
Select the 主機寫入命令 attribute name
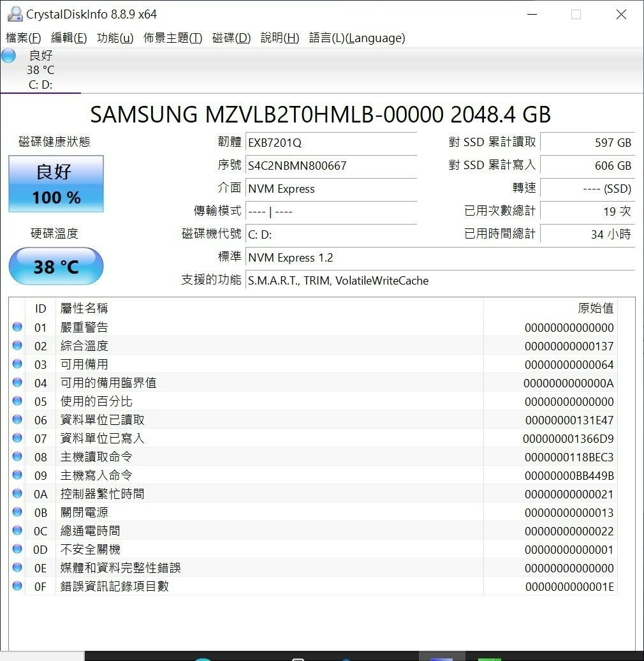[x=96, y=475]
